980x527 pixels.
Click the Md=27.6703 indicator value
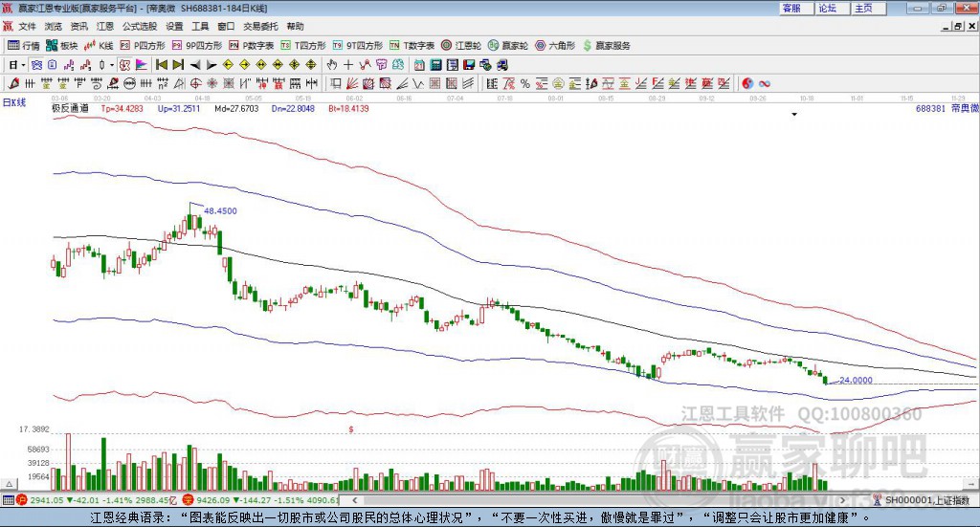[236, 109]
